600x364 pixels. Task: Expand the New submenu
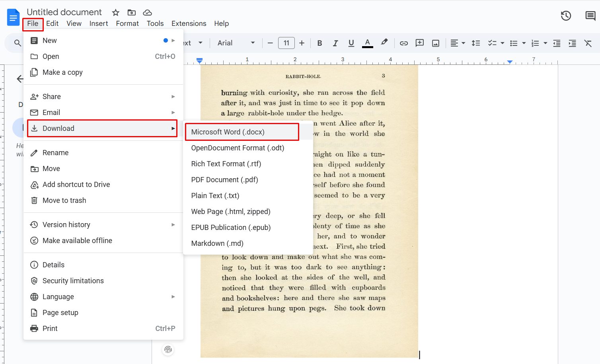point(103,41)
